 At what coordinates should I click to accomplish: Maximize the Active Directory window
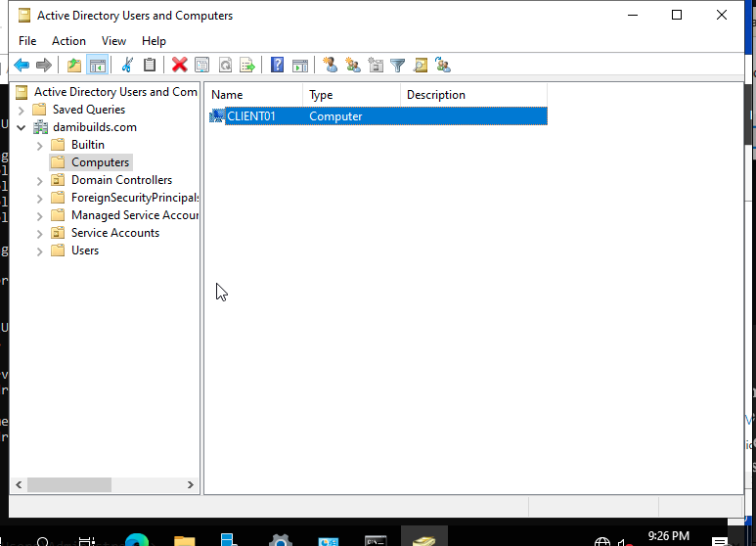[677, 15]
